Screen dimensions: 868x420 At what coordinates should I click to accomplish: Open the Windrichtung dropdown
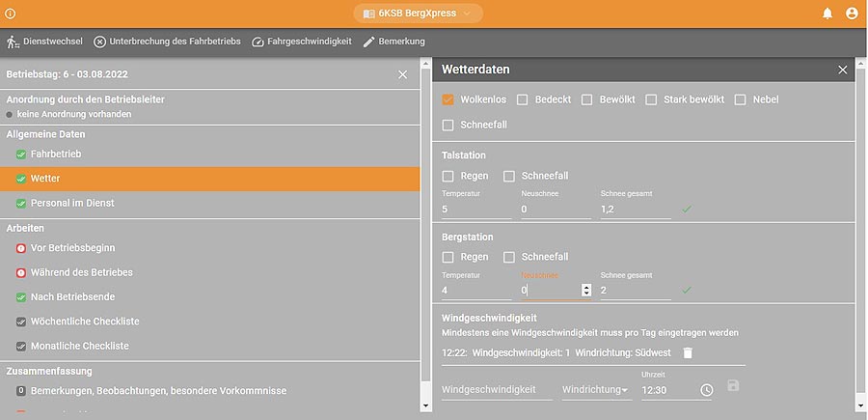pos(595,389)
